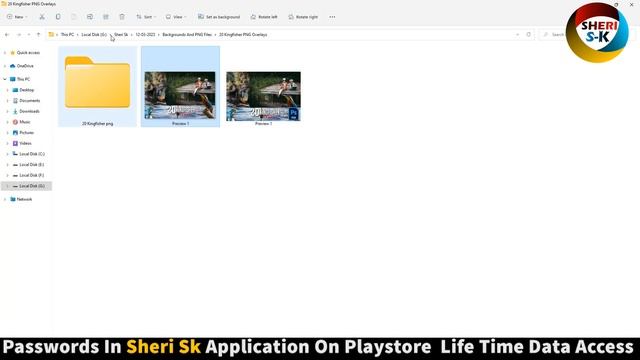Open Desktop in the sidebar
640x360 pixels.
point(27,90)
